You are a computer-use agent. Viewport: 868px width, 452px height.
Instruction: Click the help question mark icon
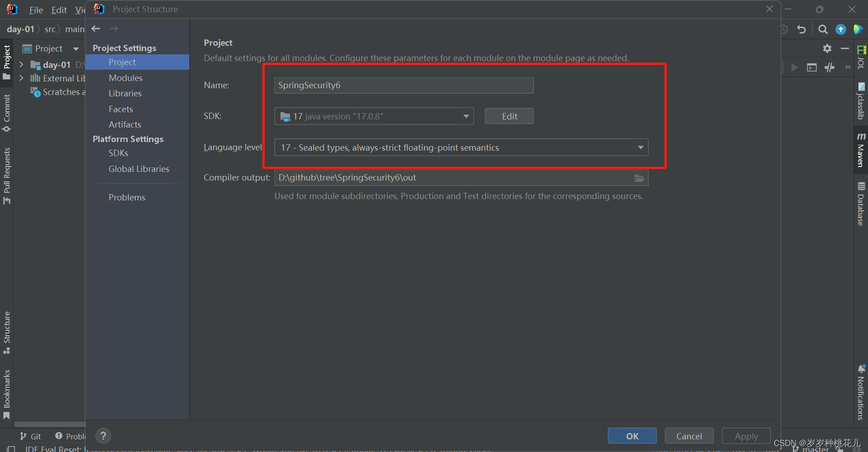click(103, 436)
